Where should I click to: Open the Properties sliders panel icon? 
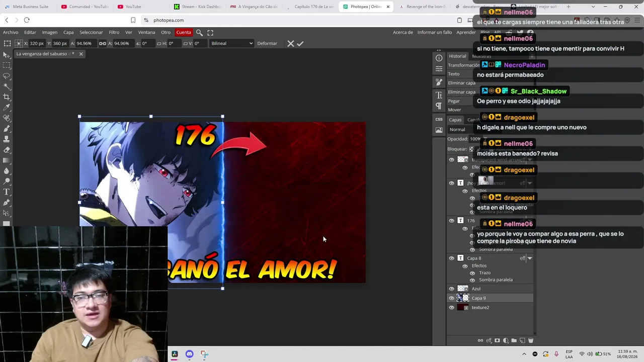[x=439, y=69]
